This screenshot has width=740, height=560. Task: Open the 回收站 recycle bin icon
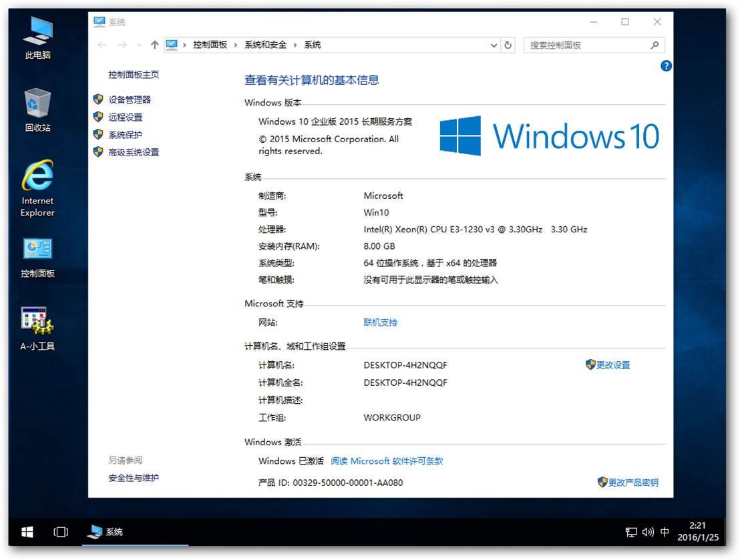38,110
